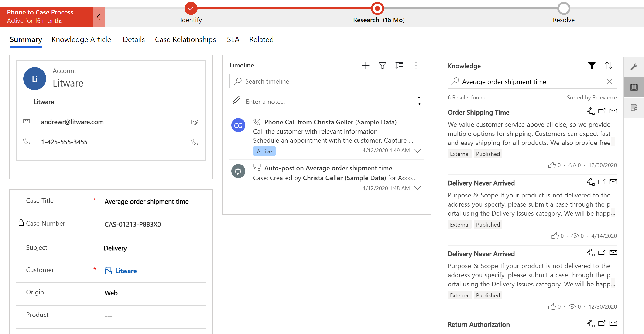Click the filter icon in Timeline
This screenshot has width=644, height=334.
[x=382, y=65]
